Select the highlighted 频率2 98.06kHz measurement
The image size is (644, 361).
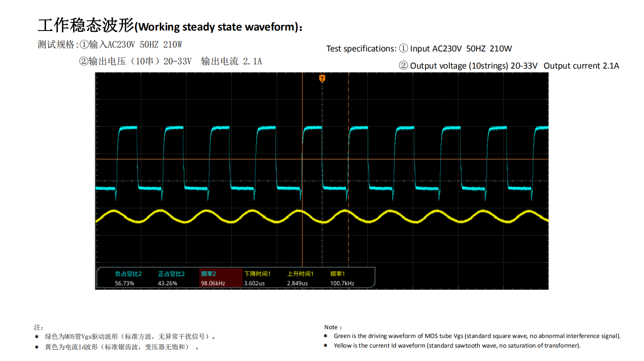tap(213, 279)
